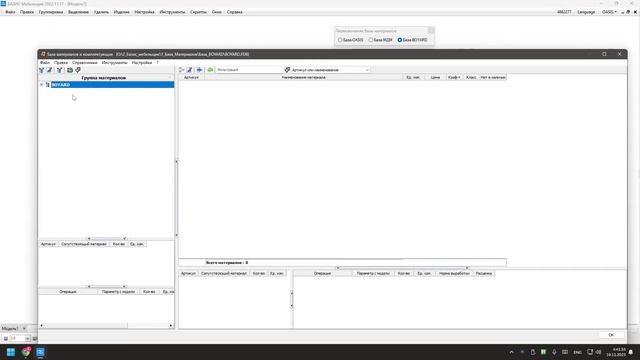
Task: Click microphone icon in system tray
Action: (554, 352)
